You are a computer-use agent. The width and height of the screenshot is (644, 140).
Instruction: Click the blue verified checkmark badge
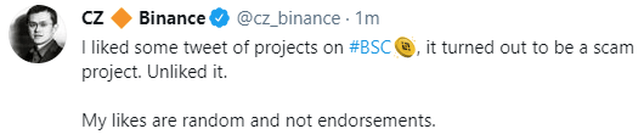[x=219, y=18]
